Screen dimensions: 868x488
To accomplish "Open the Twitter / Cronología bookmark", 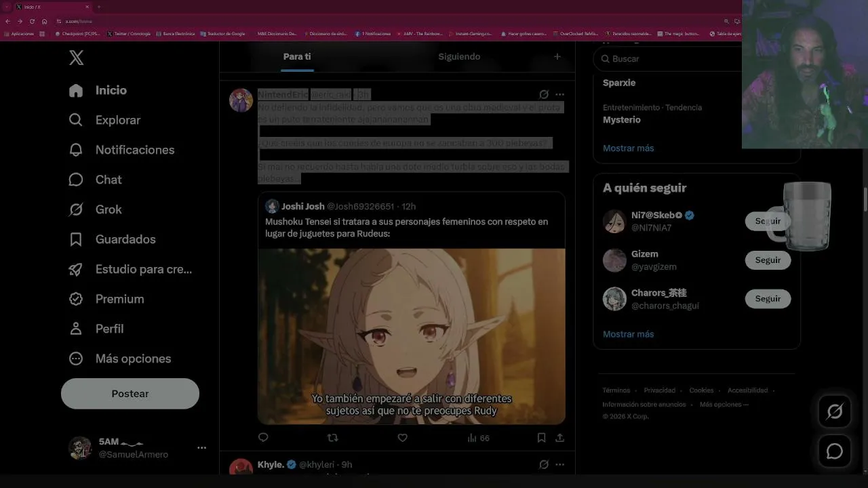I will (x=129, y=33).
